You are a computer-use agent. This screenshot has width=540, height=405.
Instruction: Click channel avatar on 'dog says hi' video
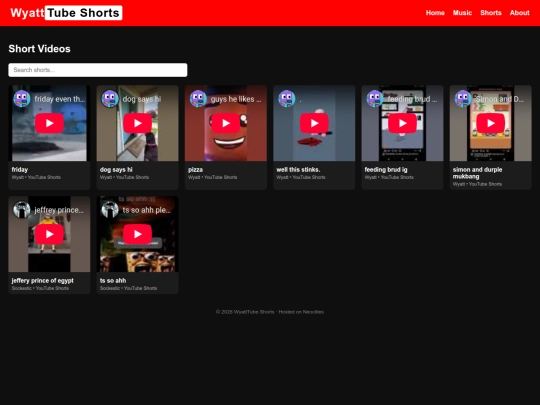[110, 99]
